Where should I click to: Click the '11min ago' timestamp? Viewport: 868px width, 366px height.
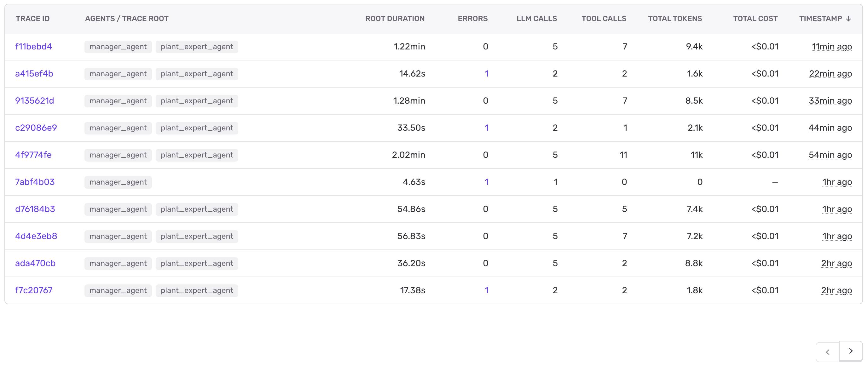tap(831, 47)
